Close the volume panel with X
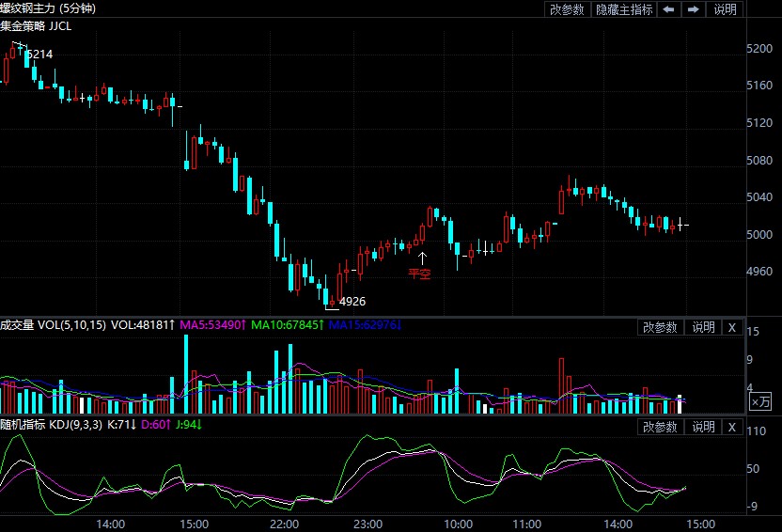The width and height of the screenshot is (782, 532). coord(732,327)
